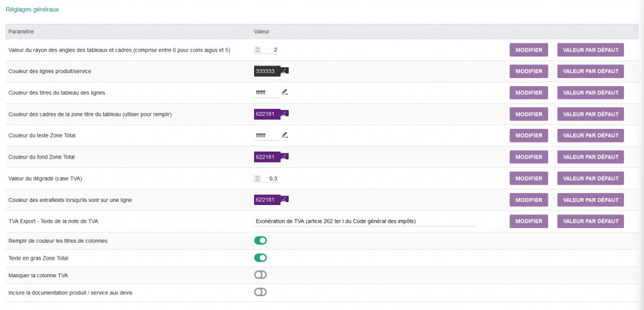The width and height of the screenshot is (644, 310).
Task: Click pencil icon beside table titles color
Action: point(284,92)
